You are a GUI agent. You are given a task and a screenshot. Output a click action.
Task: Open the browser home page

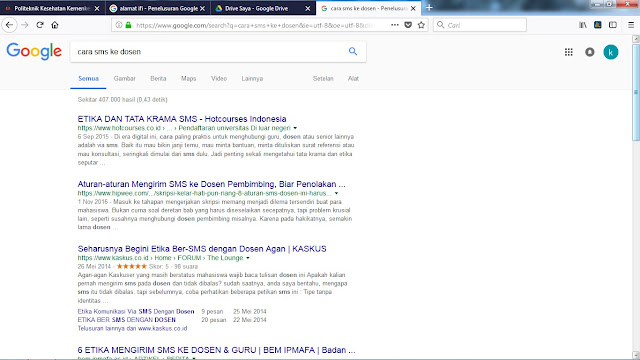tap(55, 25)
